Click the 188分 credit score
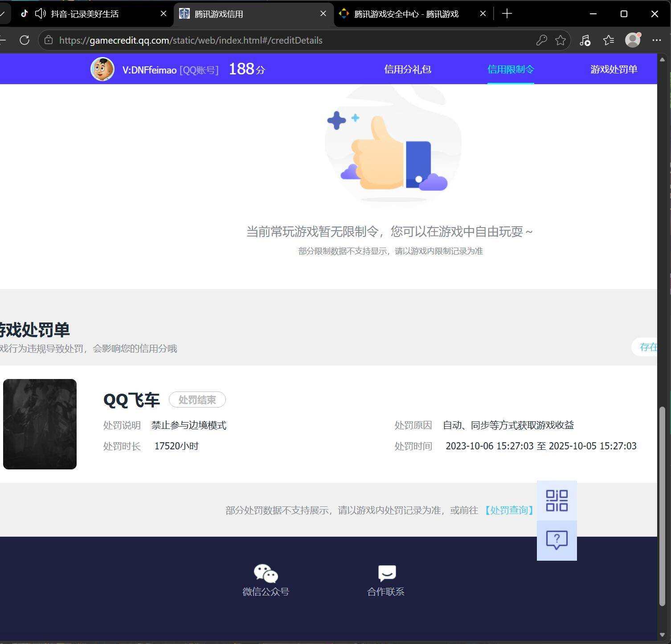This screenshot has width=671, height=644. pyautogui.click(x=247, y=69)
